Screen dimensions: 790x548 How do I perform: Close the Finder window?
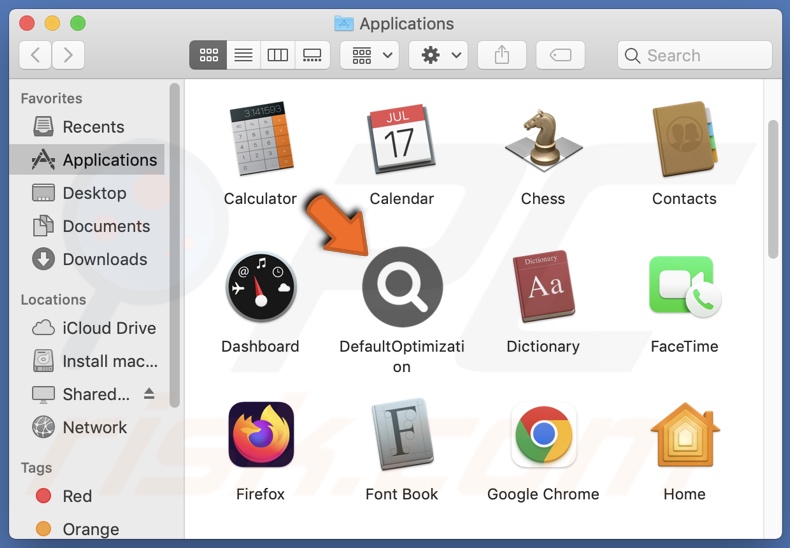[27, 23]
